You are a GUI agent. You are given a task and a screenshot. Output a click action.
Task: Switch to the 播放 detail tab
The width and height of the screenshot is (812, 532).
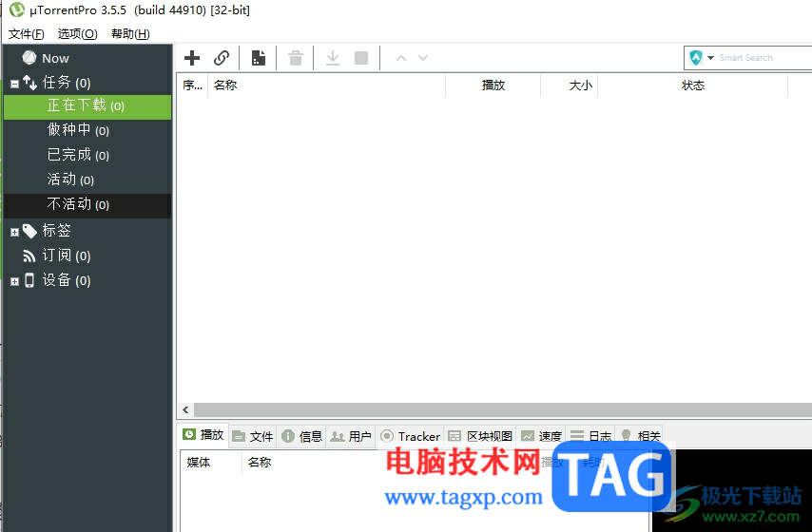(x=203, y=435)
